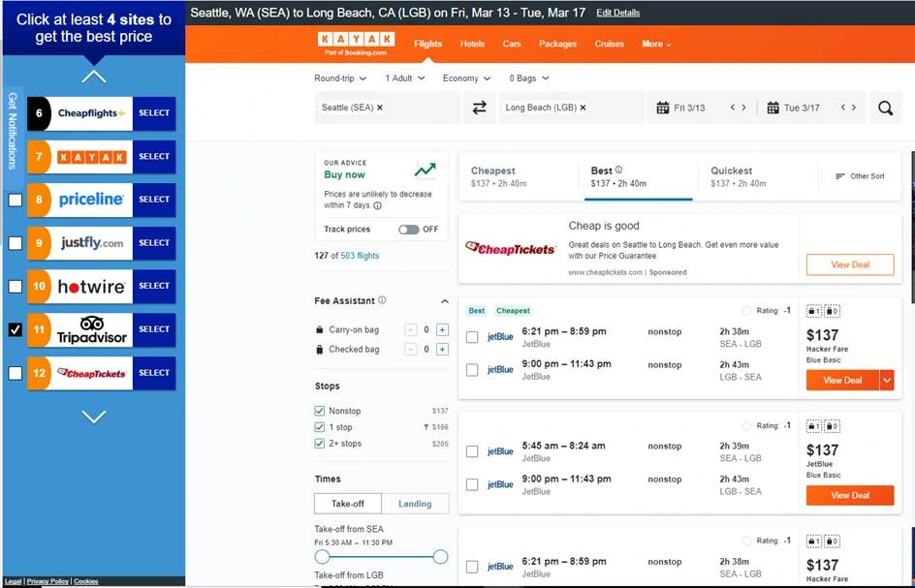The image size is (915, 588).
Task: Check the CheapTickets comparison checkbox
Action: pos(16,373)
